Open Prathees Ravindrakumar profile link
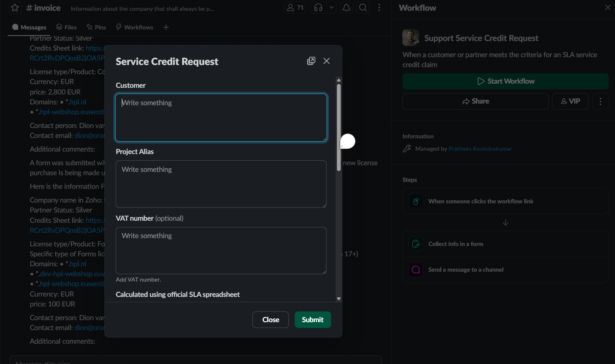 pyautogui.click(x=480, y=149)
